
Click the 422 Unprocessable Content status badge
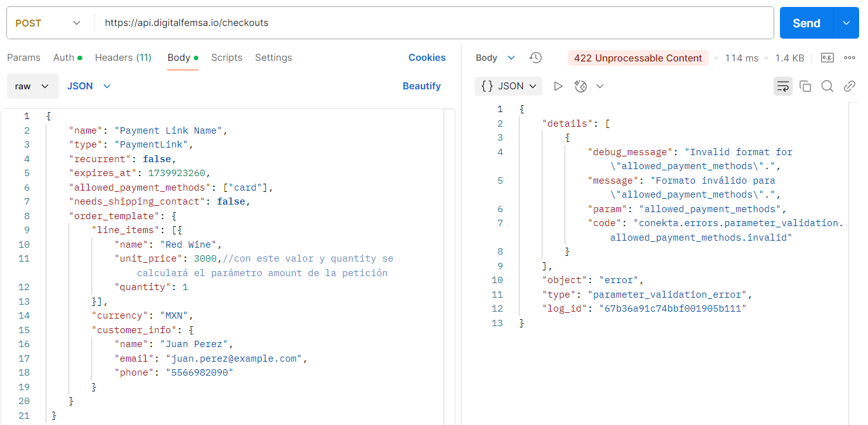tap(638, 58)
